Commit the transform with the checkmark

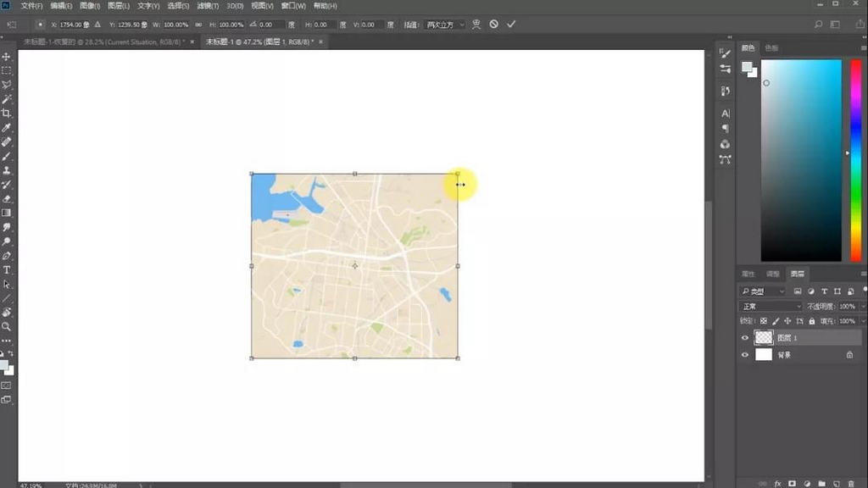coord(510,25)
